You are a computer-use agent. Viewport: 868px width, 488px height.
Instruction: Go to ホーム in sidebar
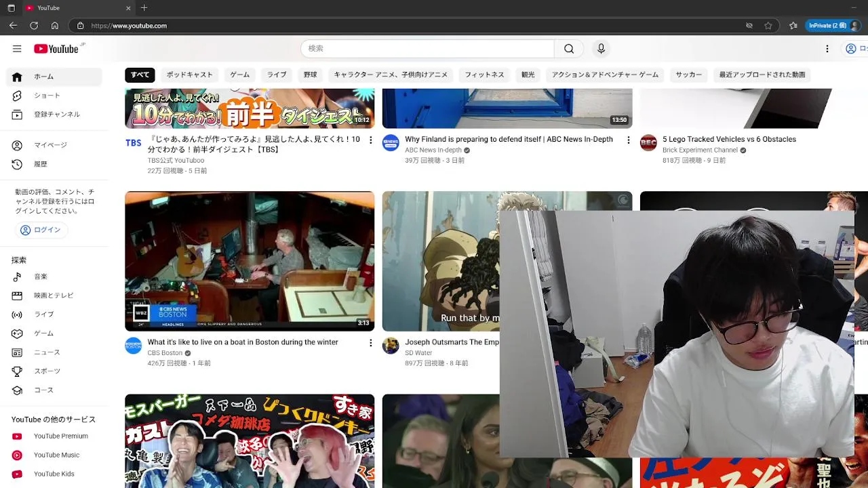tap(54, 77)
